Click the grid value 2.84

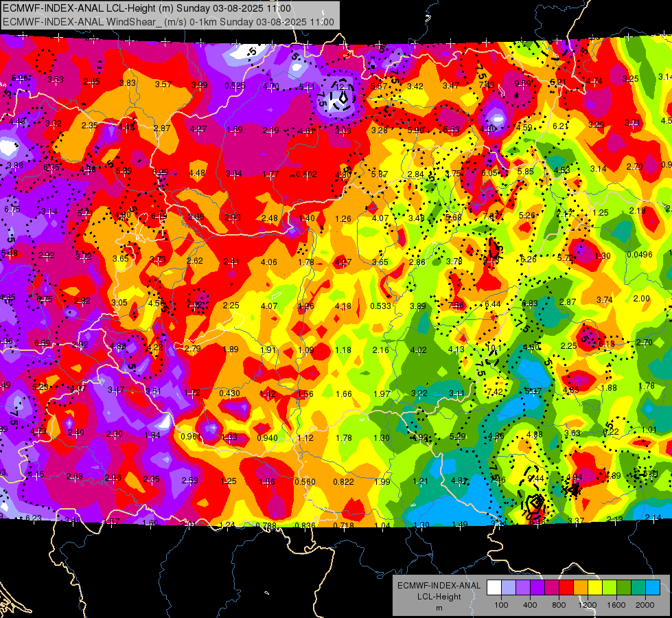click(x=416, y=174)
